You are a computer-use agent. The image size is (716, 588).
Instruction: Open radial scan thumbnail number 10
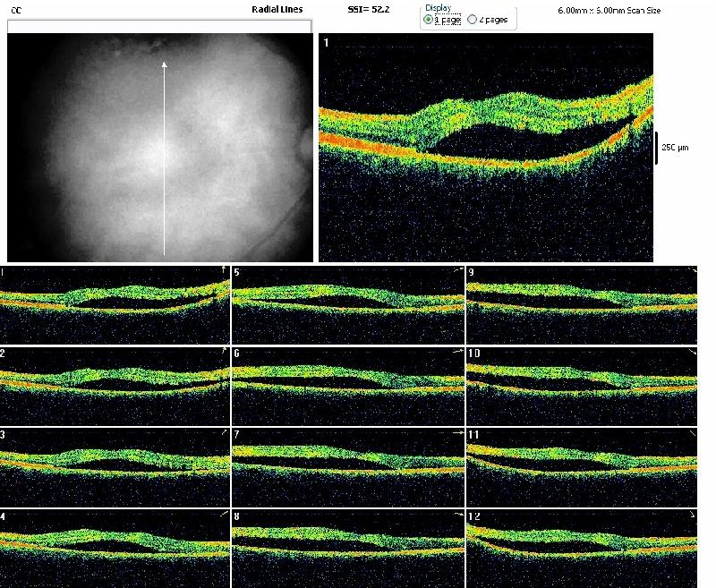582,387
